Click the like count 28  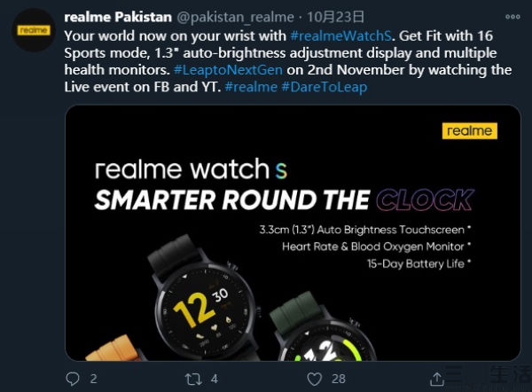click(339, 379)
